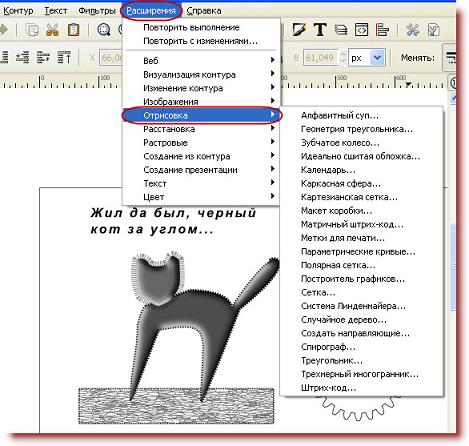Expand the Веб submenu
The width and height of the screenshot is (469, 446).
coord(201,61)
